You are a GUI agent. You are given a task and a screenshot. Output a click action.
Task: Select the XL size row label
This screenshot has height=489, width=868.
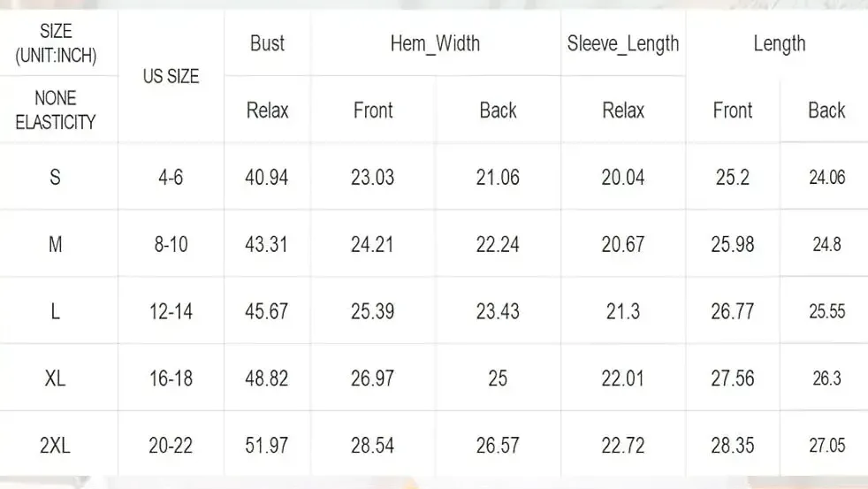(56, 378)
